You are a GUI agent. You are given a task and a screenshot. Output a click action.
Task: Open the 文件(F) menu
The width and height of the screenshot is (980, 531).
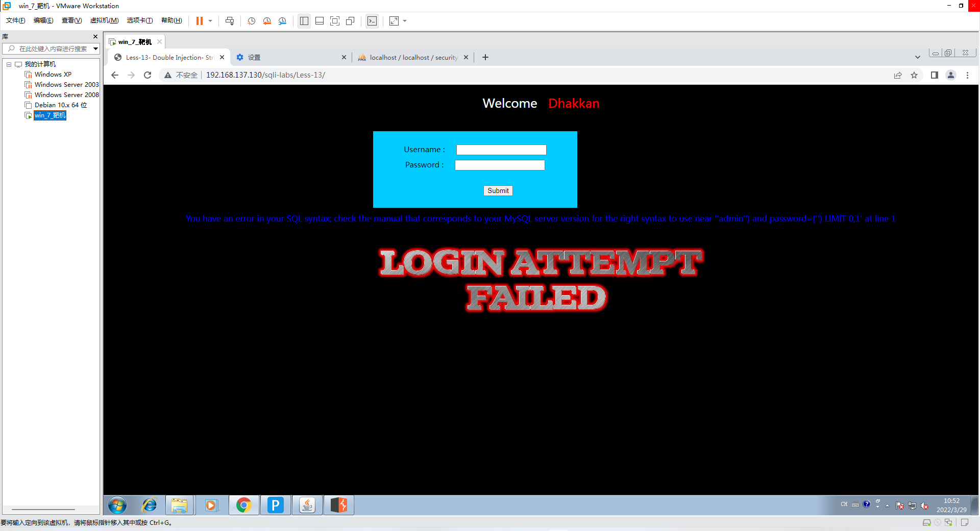[x=16, y=20]
